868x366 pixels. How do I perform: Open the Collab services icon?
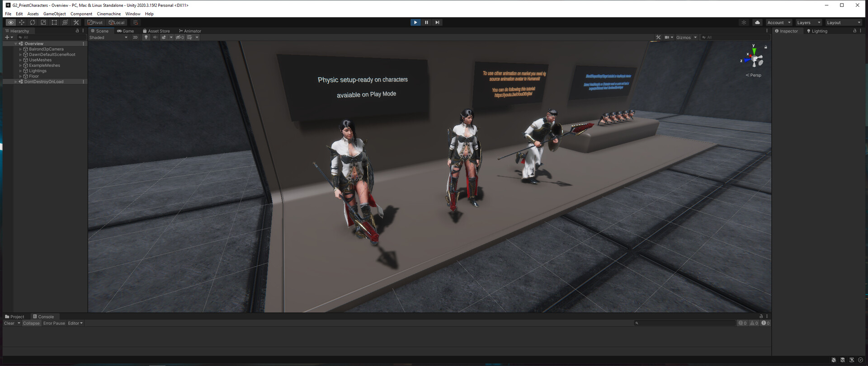744,22
